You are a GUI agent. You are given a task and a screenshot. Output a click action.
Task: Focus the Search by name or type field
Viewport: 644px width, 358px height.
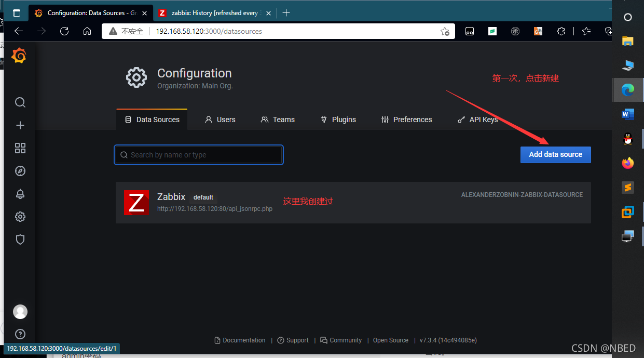click(199, 155)
